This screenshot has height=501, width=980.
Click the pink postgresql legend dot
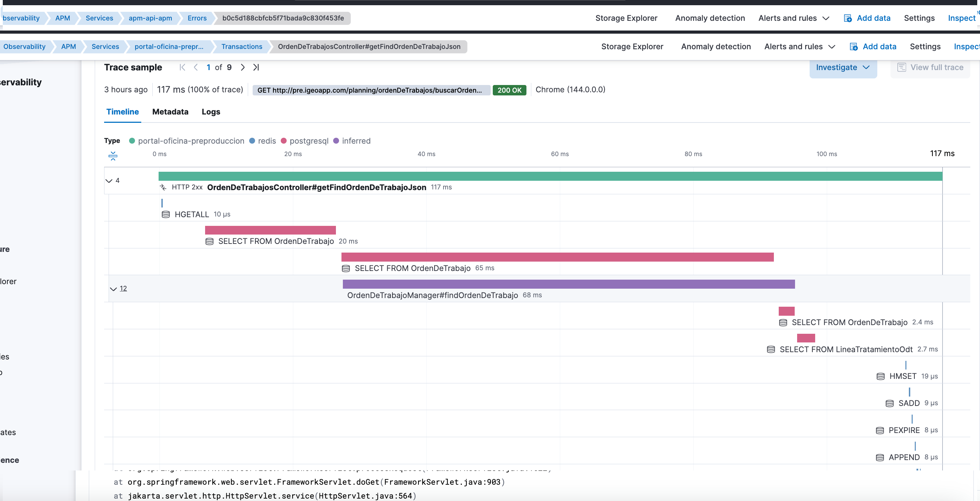point(284,141)
